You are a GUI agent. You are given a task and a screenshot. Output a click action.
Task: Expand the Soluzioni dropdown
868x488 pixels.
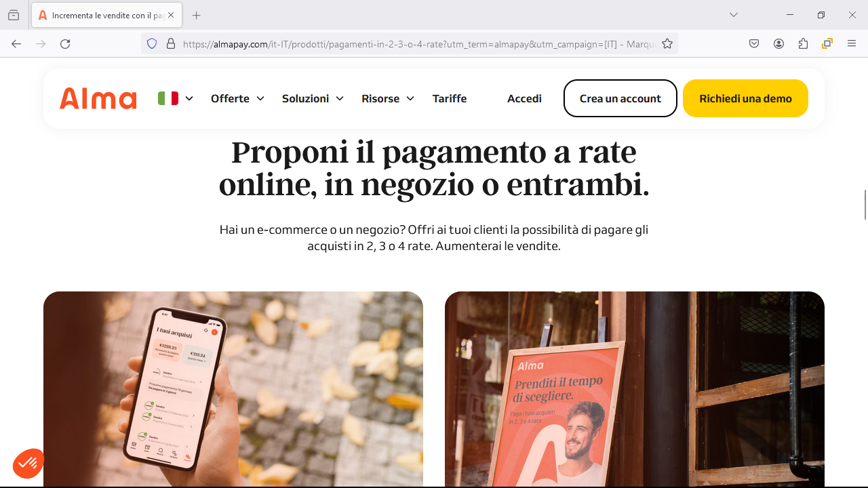point(313,98)
